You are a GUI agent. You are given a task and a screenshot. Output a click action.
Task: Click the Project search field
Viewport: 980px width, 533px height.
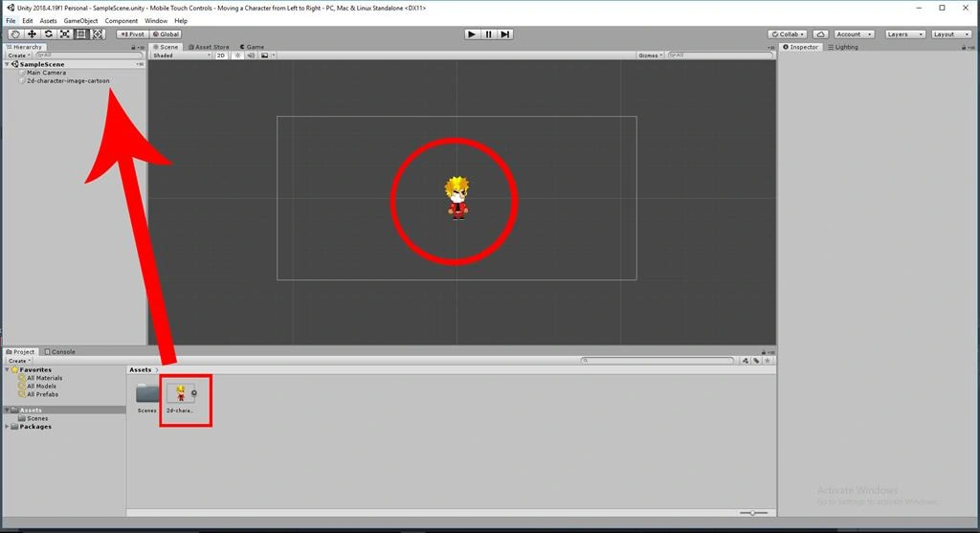[x=657, y=361]
